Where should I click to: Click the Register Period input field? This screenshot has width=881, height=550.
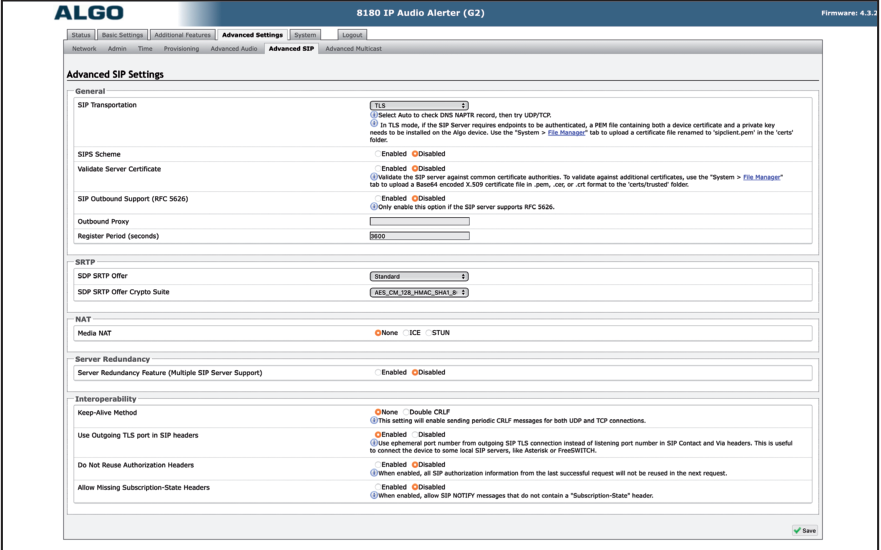tap(419, 236)
